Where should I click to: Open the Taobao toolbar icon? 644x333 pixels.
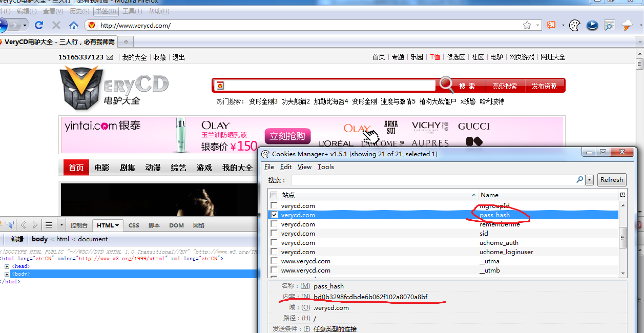(x=551, y=25)
